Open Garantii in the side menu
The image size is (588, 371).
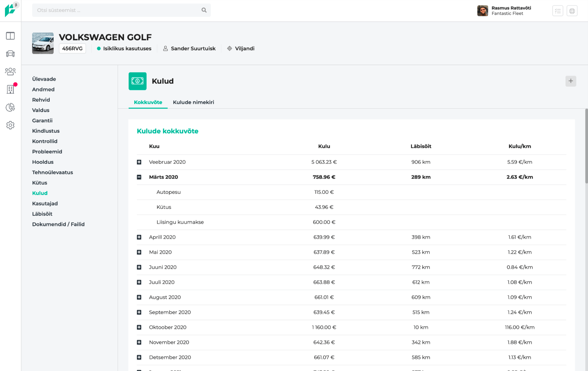pyautogui.click(x=42, y=120)
